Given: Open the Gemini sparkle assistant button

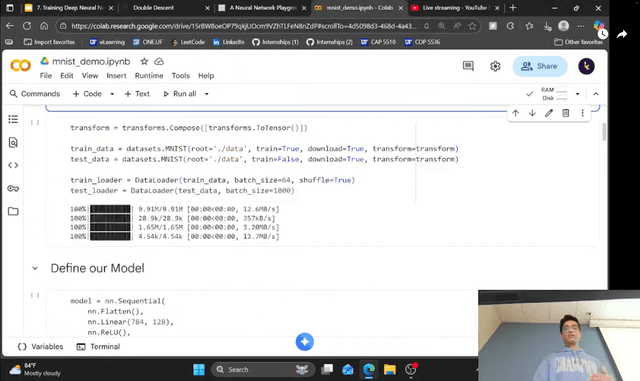Looking at the screenshot, I should tap(304, 342).
